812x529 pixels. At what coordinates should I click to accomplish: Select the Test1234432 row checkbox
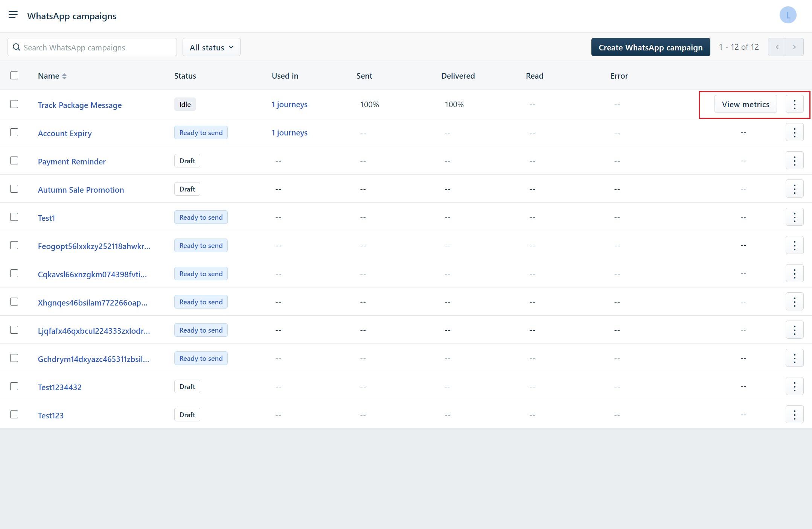tap(14, 386)
